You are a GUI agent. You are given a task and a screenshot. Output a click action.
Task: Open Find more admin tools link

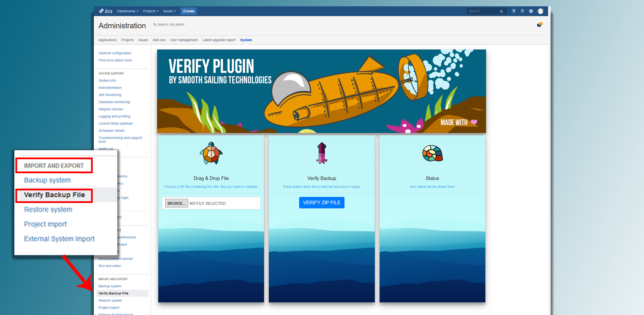coord(115,60)
